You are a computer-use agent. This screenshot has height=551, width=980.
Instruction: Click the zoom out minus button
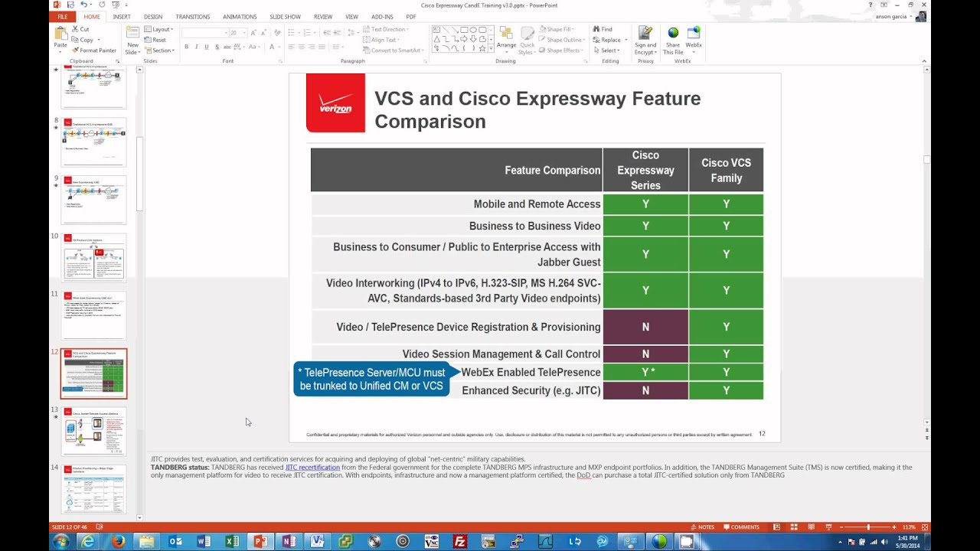[842, 527]
